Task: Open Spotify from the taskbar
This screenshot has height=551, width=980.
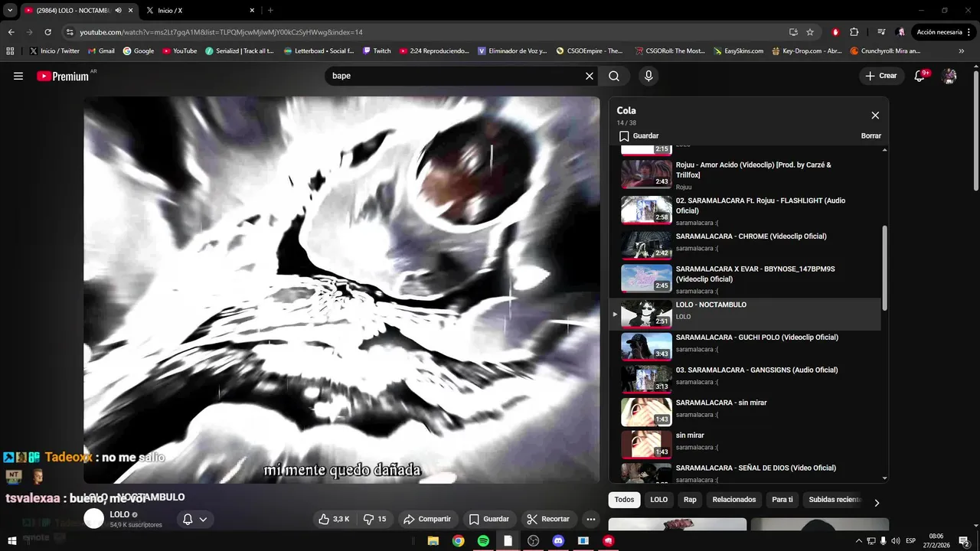Action: [x=483, y=541]
